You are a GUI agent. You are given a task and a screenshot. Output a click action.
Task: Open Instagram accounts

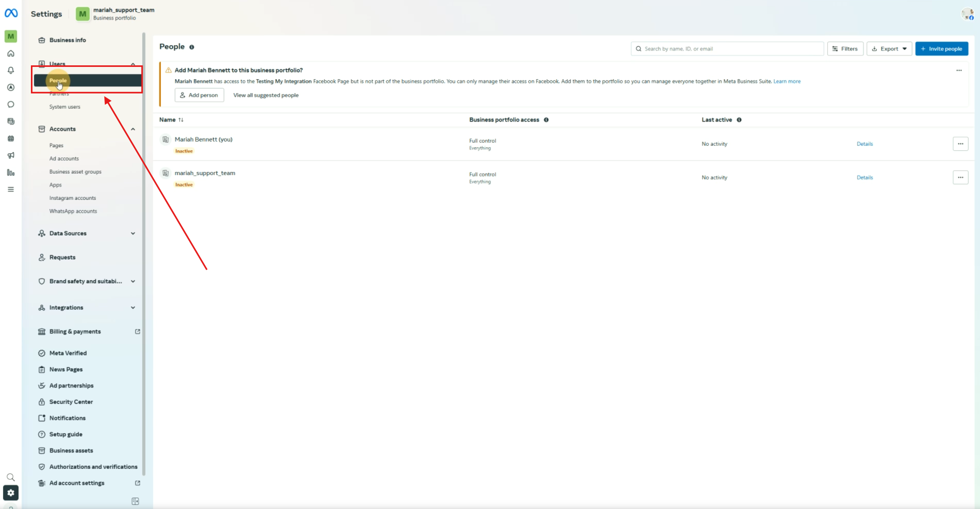72,198
